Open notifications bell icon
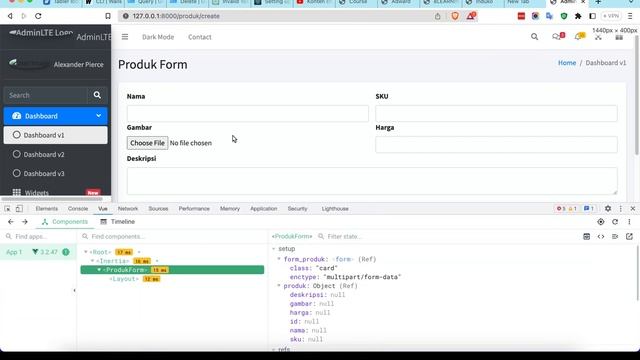 [579, 36]
